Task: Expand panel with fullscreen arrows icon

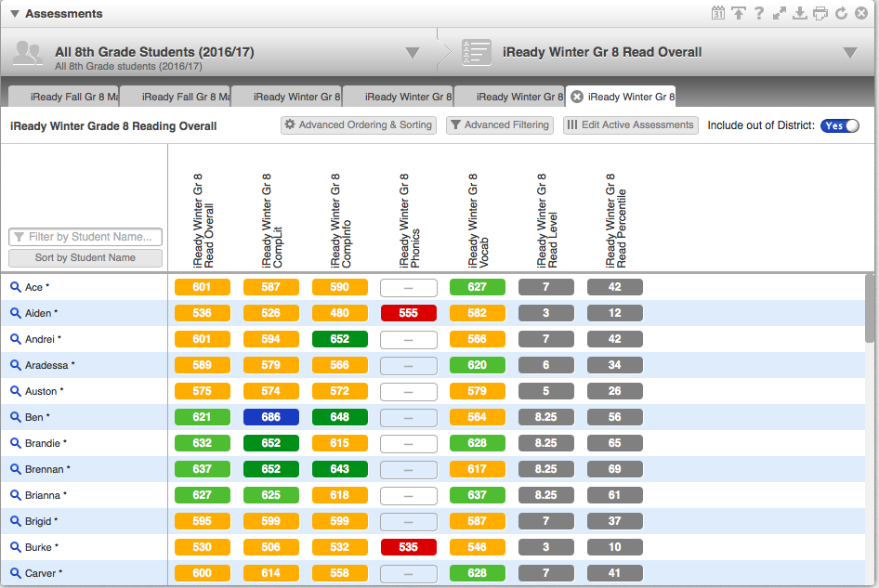Action: [x=780, y=13]
